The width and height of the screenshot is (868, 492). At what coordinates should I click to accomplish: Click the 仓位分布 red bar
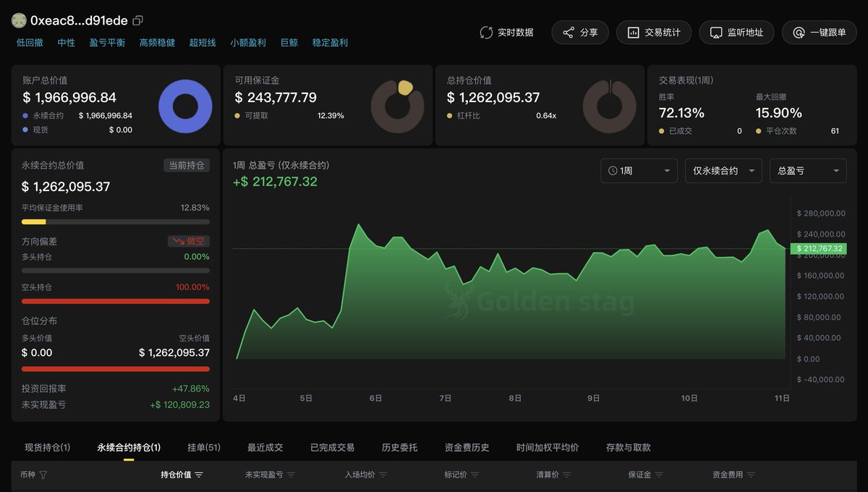click(x=116, y=369)
